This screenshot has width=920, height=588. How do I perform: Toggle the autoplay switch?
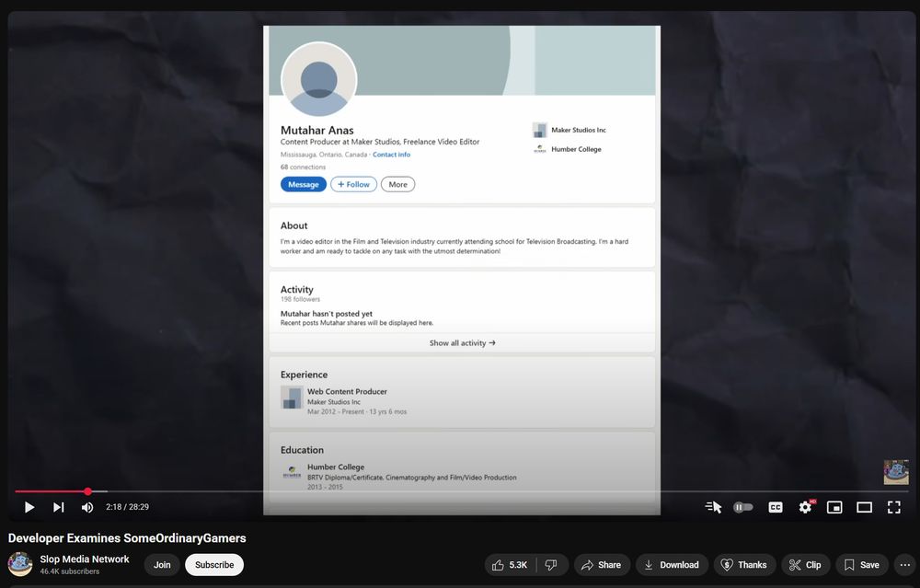(742, 507)
